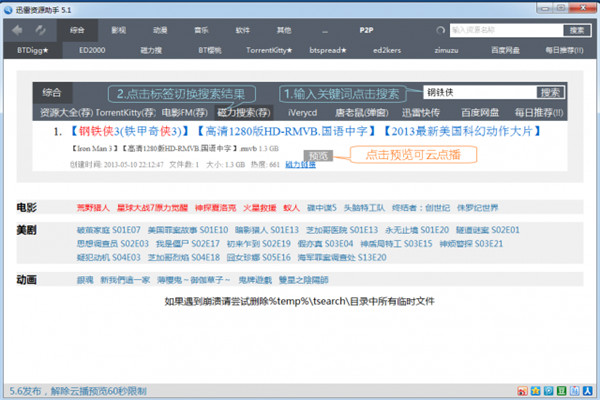This screenshot has width=600, height=400.
Task: Click the app logo in title bar
Action: point(8,10)
